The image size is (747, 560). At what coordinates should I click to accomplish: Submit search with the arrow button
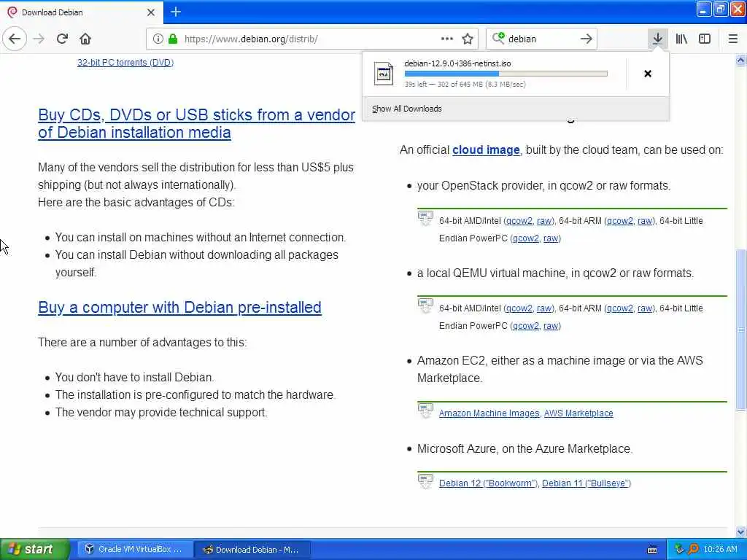586,39
